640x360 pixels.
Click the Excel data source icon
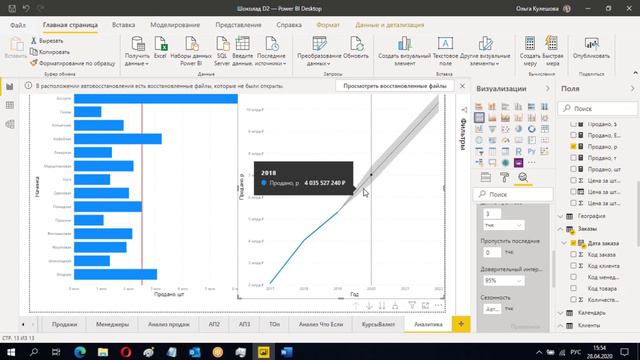click(160, 47)
